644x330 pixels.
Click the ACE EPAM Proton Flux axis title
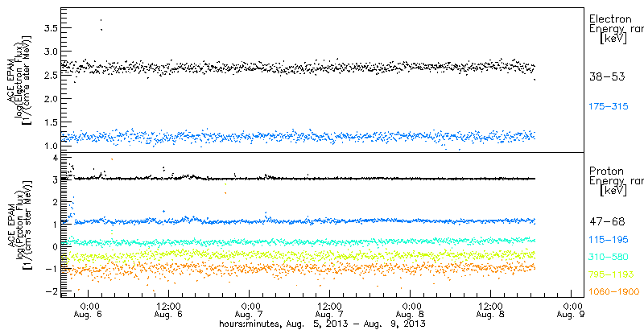pyautogui.click(x=18, y=225)
